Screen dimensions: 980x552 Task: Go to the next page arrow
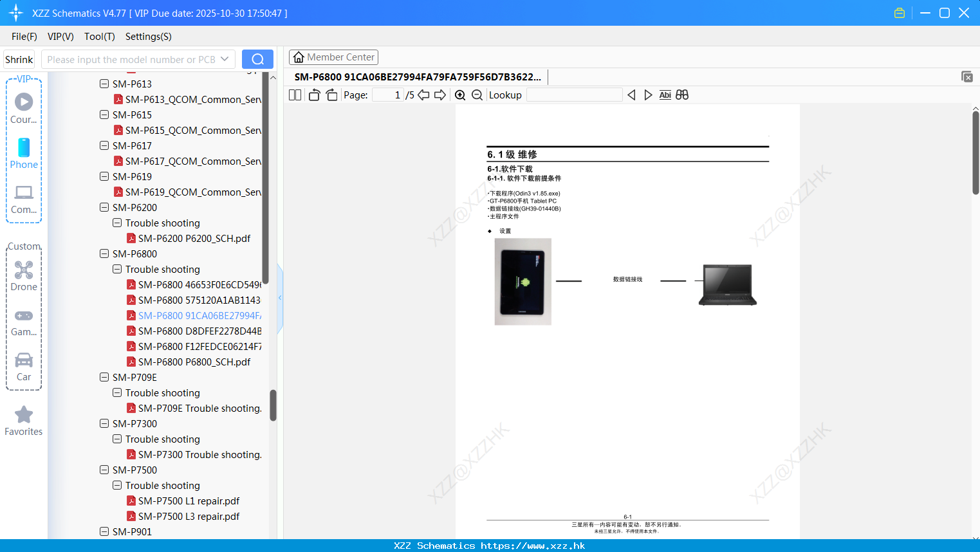click(x=440, y=95)
